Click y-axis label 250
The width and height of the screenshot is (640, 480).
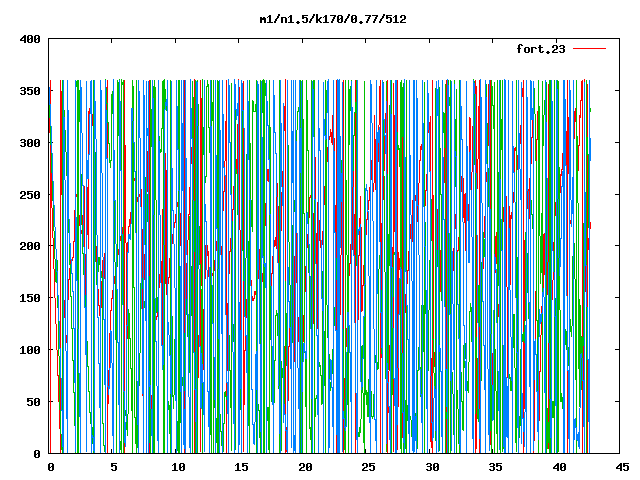point(30,195)
